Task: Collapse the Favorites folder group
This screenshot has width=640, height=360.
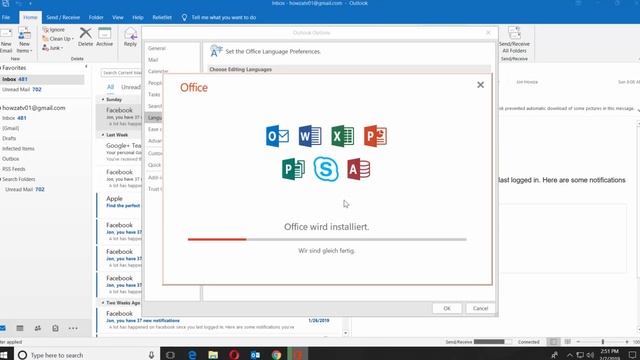Action: [1, 68]
